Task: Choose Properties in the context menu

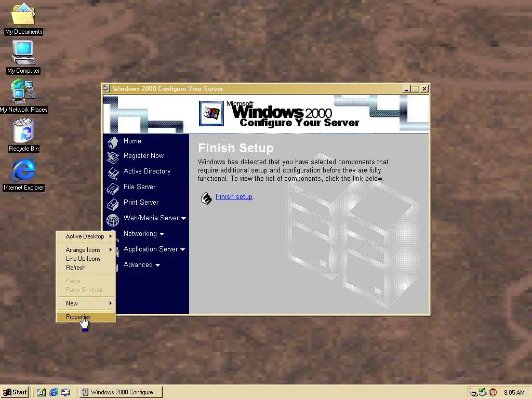Action: (x=86, y=317)
